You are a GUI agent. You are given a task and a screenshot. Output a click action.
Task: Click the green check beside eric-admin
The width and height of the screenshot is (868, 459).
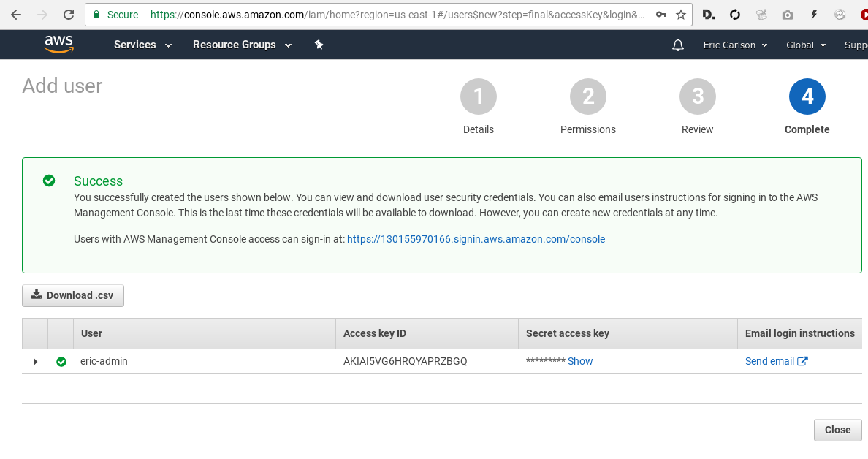coord(61,362)
